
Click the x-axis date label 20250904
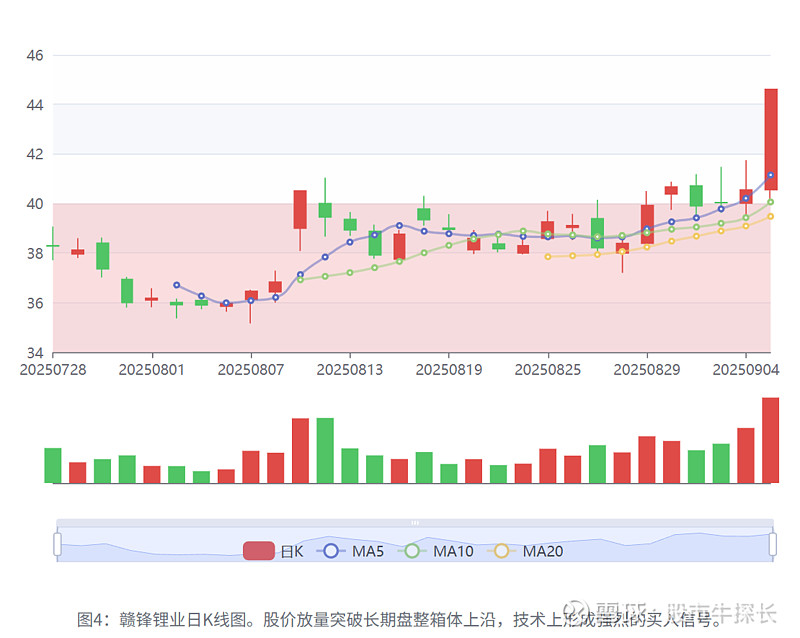[746, 370]
